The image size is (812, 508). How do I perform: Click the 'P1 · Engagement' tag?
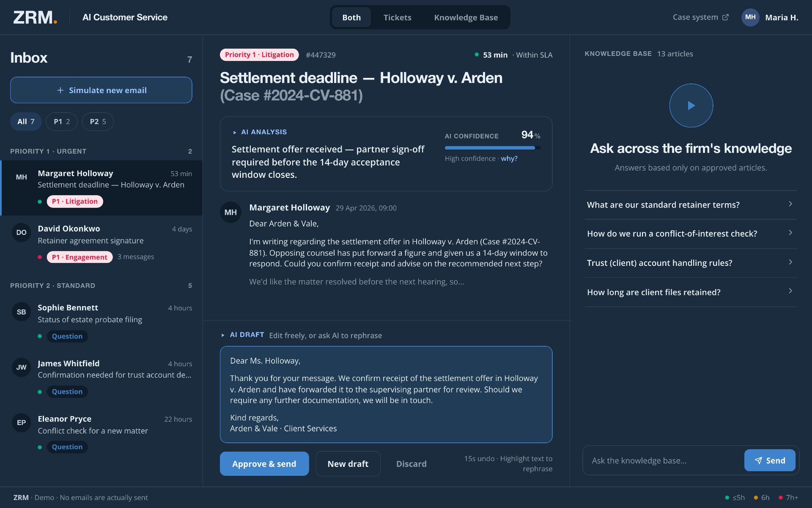point(80,257)
